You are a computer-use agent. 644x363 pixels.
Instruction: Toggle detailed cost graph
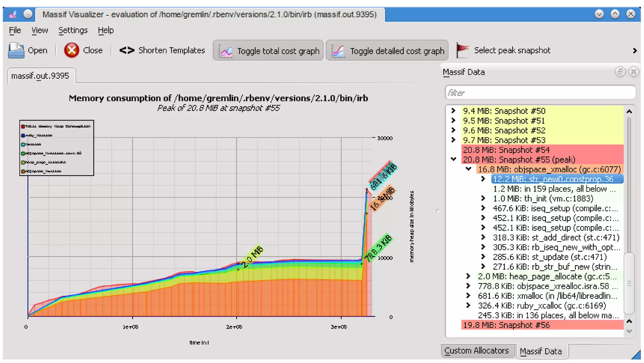tap(387, 51)
